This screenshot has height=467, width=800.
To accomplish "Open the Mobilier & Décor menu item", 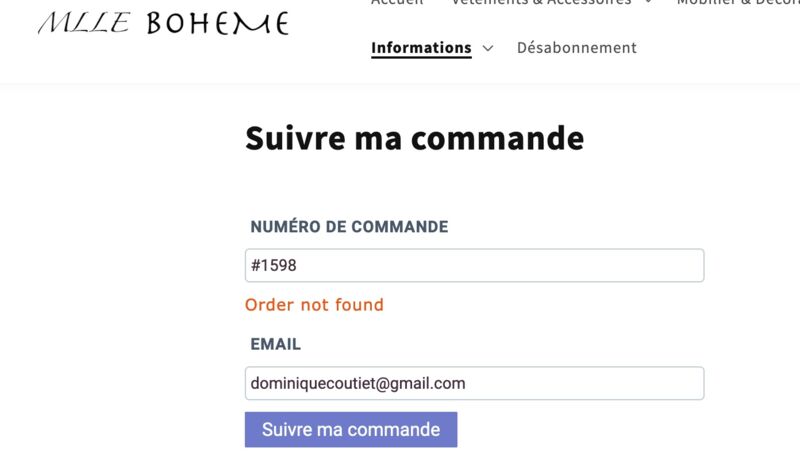I will point(738,2).
